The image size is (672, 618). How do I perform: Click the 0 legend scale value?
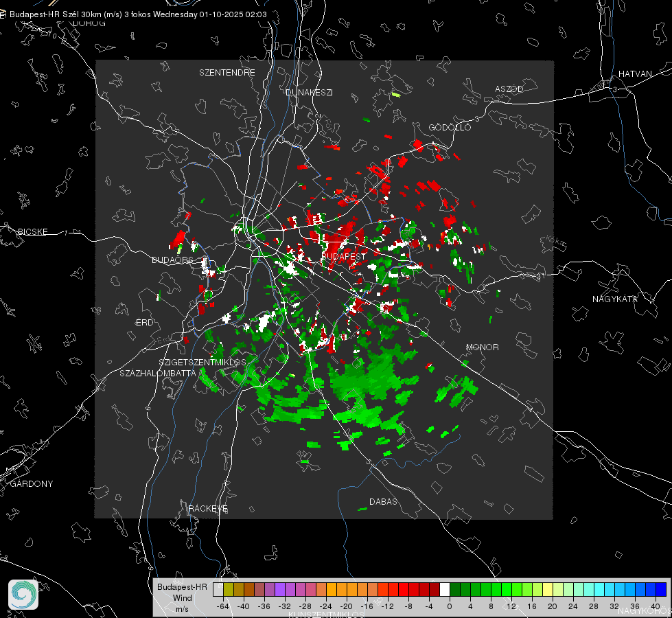click(x=450, y=606)
